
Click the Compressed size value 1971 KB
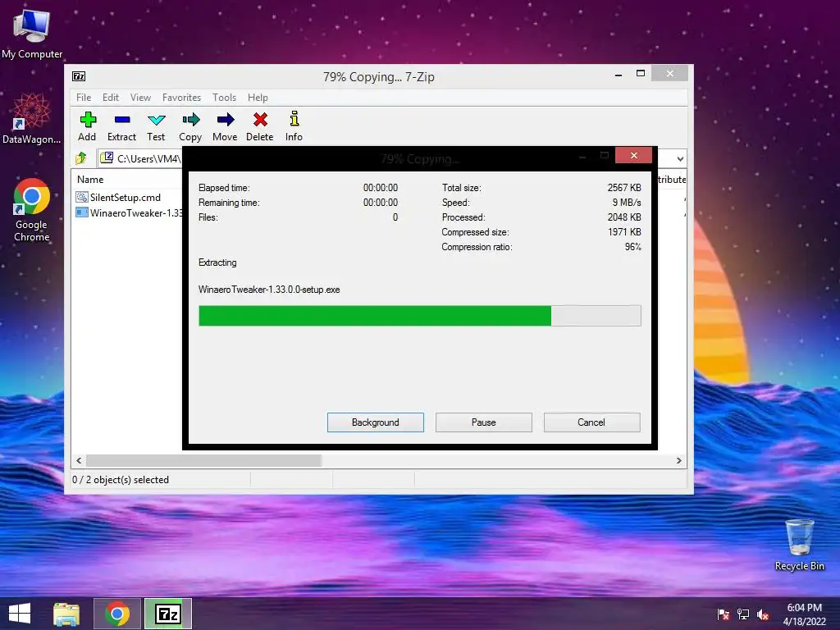(x=624, y=232)
